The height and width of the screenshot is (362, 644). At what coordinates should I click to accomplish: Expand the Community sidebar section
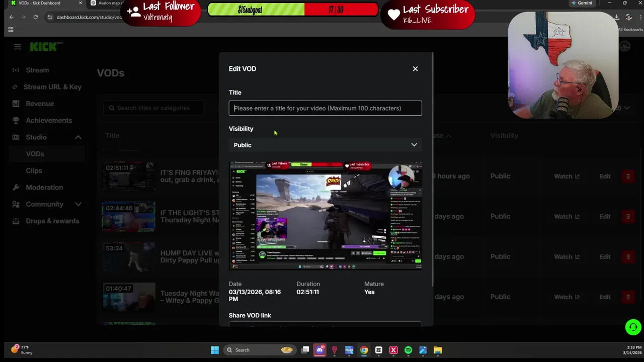78,204
